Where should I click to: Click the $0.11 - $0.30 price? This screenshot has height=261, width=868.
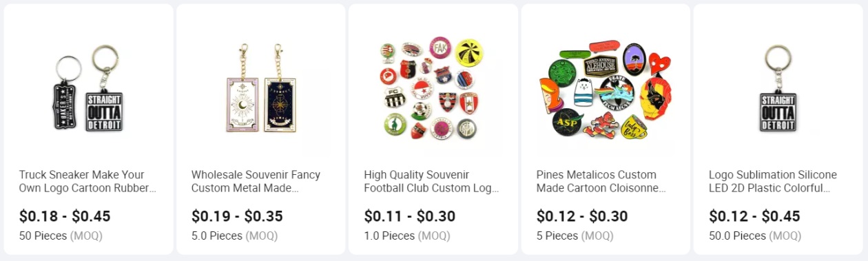point(410,216)
